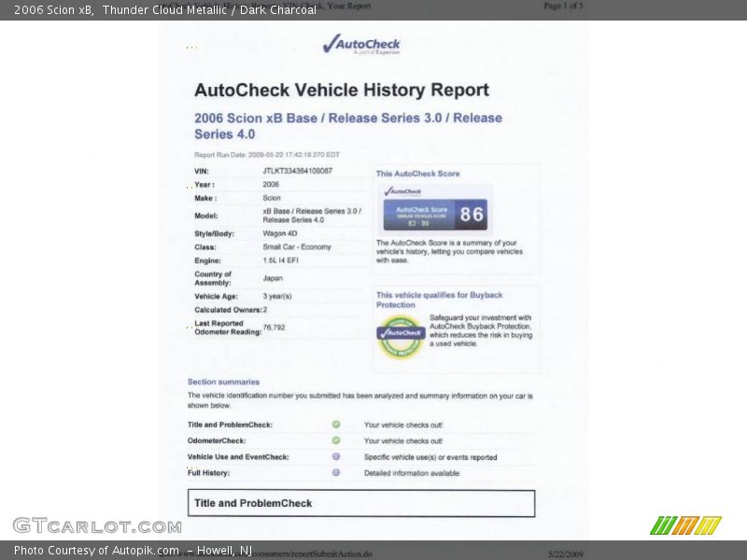
Task: Open Buyback Protection qualification heading
Action: point(439,300)
